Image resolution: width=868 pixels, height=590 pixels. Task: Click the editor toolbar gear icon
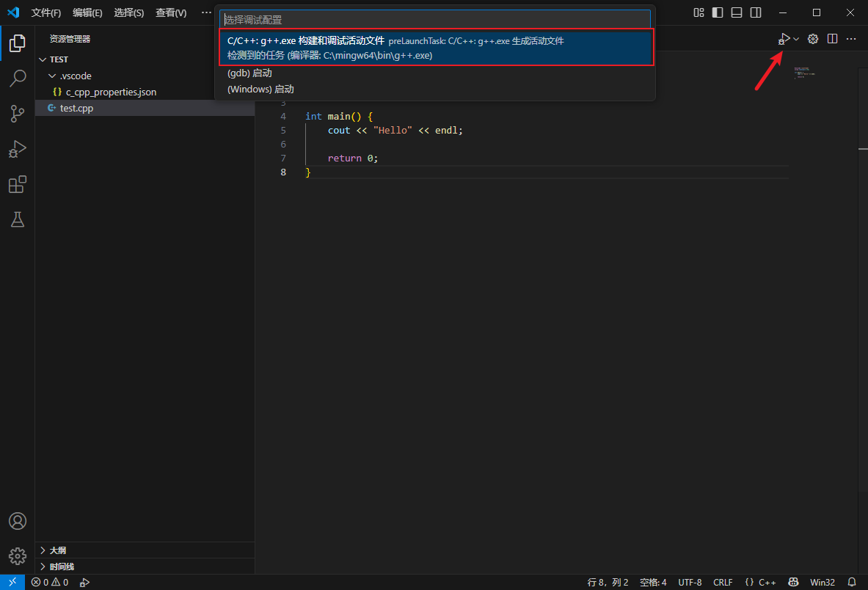813,39
